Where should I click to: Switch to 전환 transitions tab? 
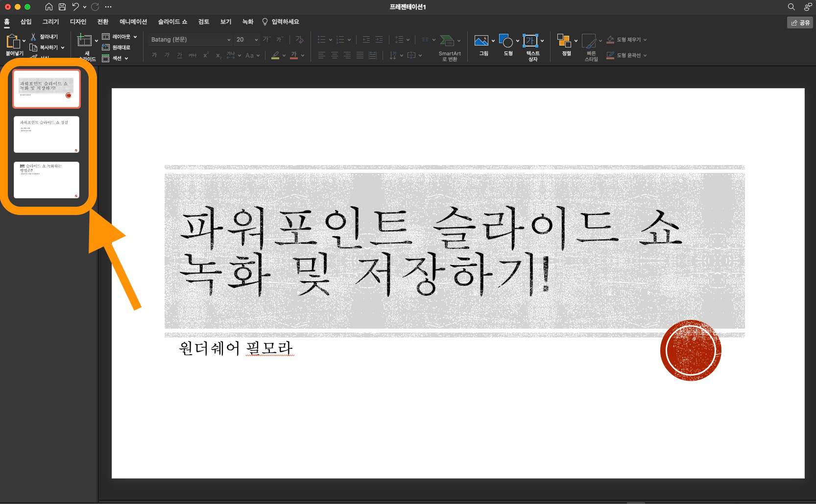(103, 22)
